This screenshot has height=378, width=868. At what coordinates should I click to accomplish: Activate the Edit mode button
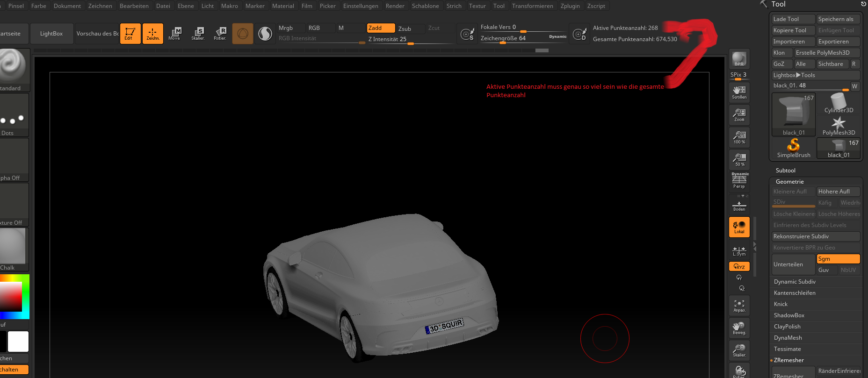point(130,34)
